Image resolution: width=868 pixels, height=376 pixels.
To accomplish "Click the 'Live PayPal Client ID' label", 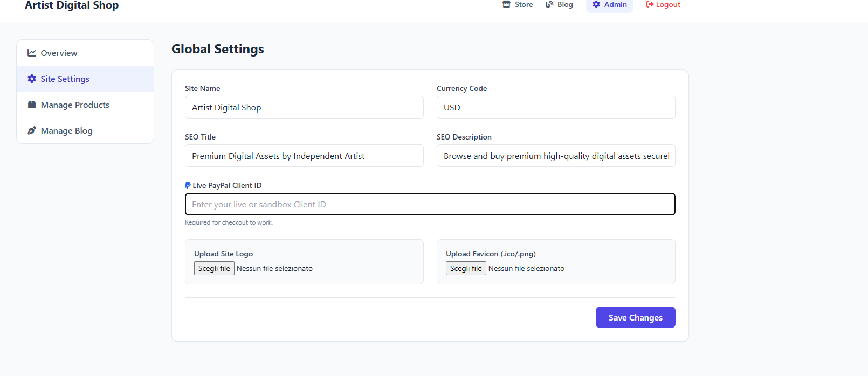I will (227, 185).
